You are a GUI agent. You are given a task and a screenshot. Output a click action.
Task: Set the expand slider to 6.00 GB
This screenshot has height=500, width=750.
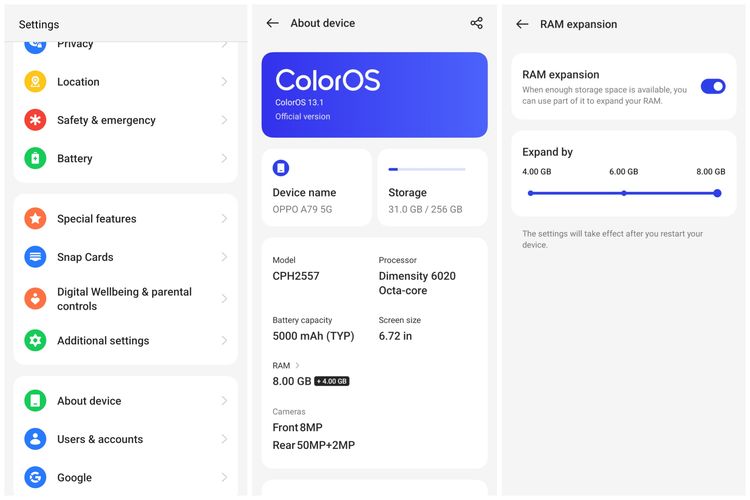623,193
